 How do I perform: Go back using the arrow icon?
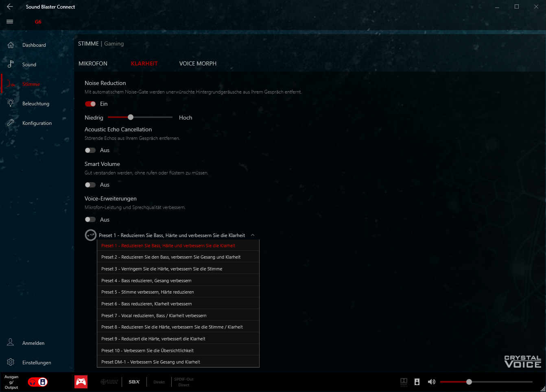point(10,7)
